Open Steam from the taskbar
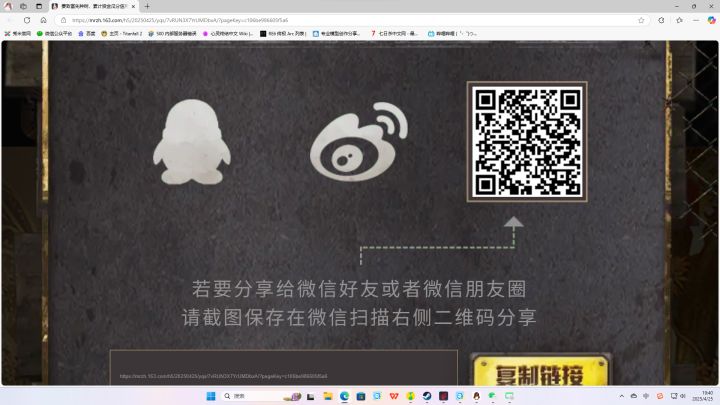 pyautogui.click(x=427, y=396)
